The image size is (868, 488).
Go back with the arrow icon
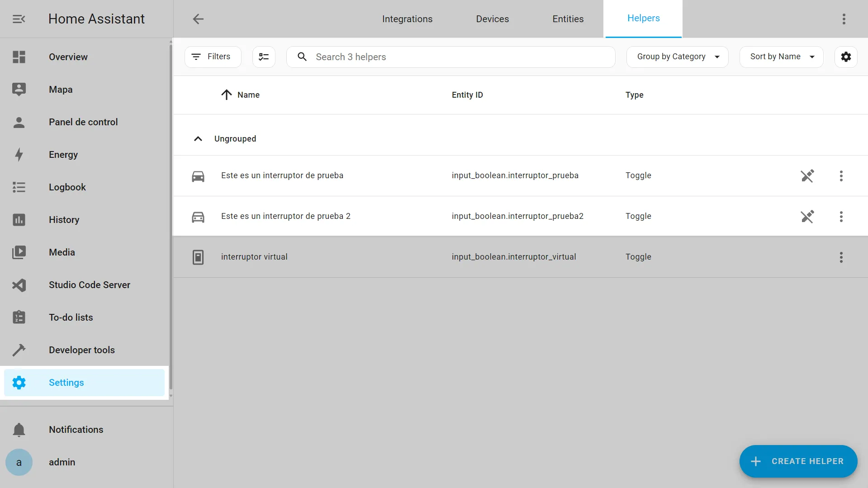tap(198, 19)
